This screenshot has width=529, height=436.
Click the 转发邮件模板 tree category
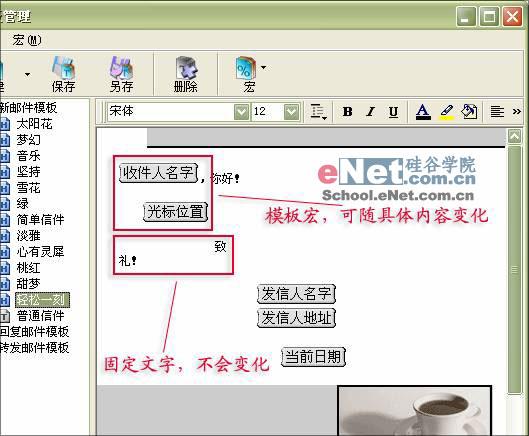click(x=34, y=348)
